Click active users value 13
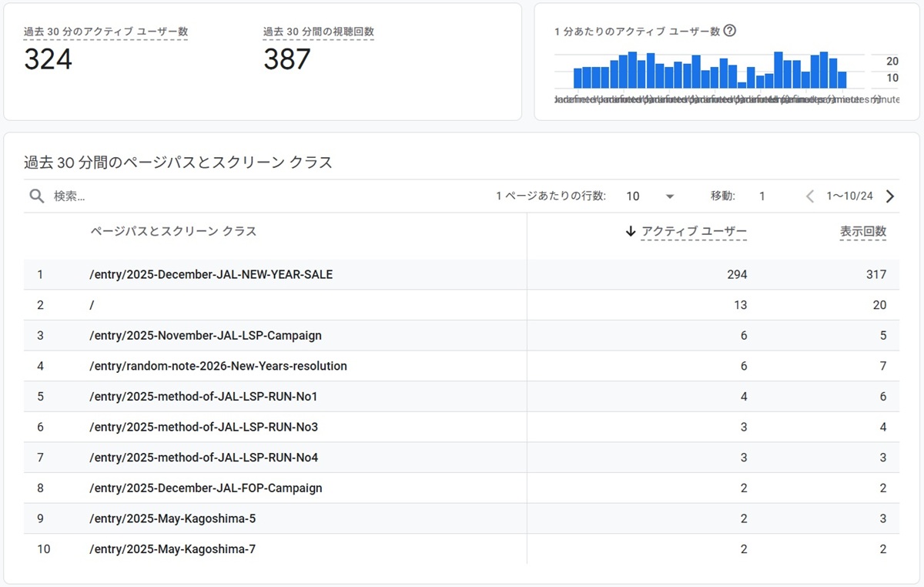 click(741, 305)
